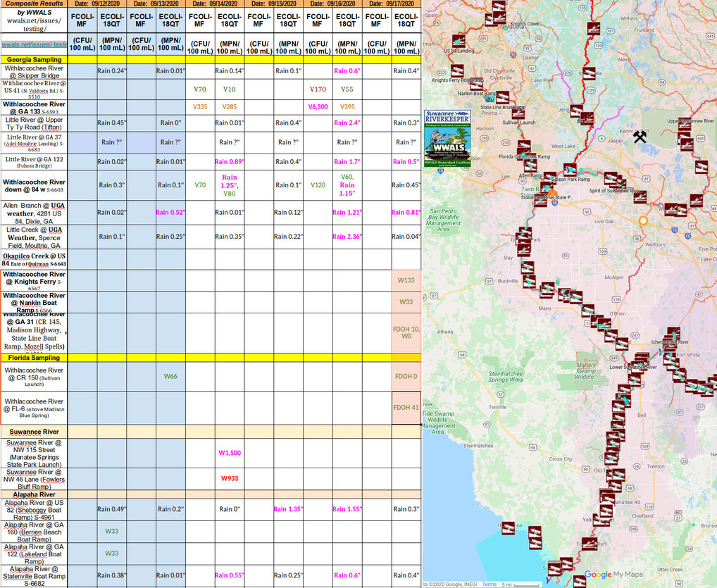Image resolution: width=717 pixels, height=588 pixels.
Task: Select the Sullivan Launch marker on the map
Action: pyautogui.click(x=518, y=113)
